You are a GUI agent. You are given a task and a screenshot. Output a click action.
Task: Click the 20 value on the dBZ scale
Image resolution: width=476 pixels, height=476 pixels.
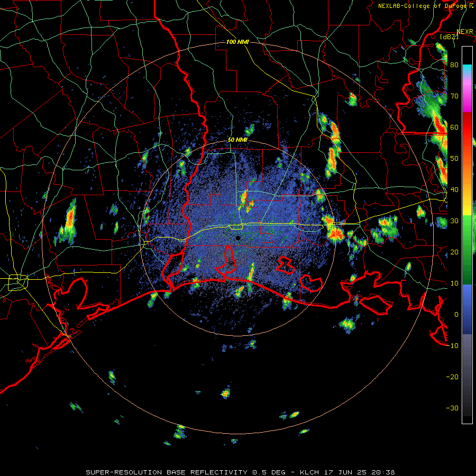pos(454,252)
